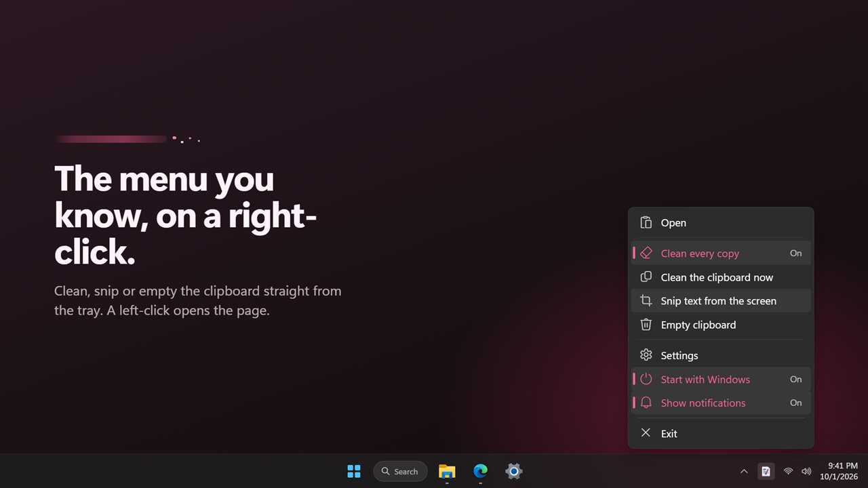
Task: Choose Exit in the context menu
Action: click(721, 434)
